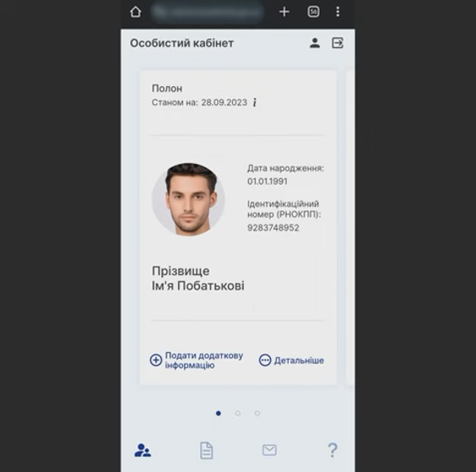Switch to the second carousel dot
This screenshot has width=476, height=472.
[238, 414]
